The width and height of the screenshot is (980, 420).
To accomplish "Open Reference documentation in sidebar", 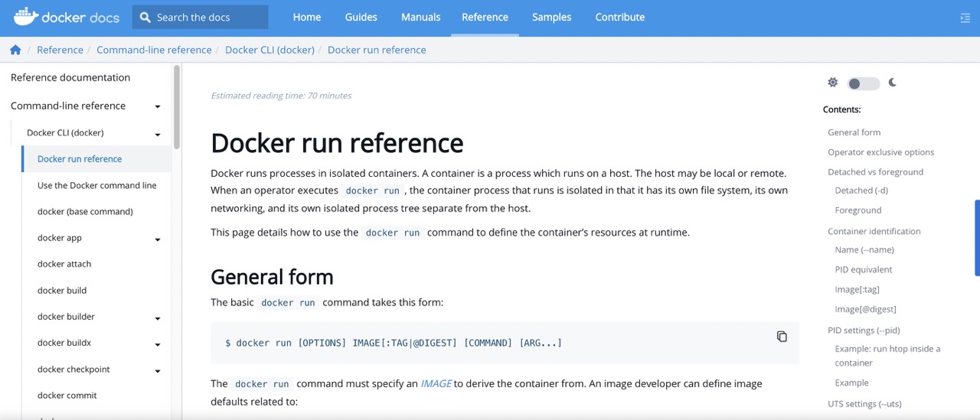I will click(x=70, y=77).
